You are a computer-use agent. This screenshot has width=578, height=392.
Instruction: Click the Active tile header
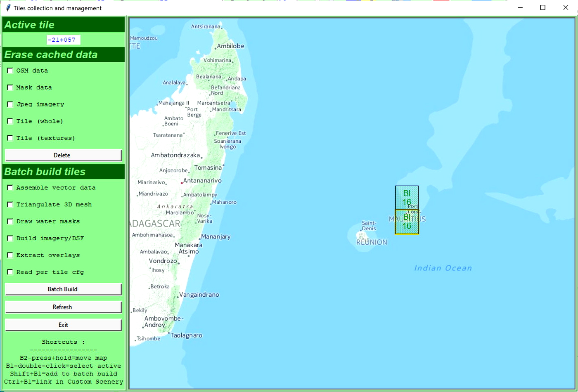click(x=64, y=25)
